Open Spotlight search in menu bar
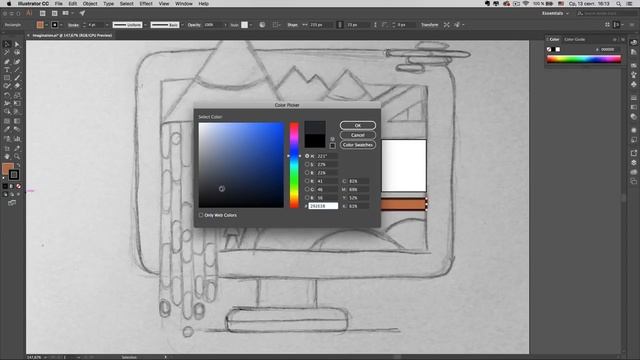640x360 pixels. pyautogui.click(x=619, y=4)
